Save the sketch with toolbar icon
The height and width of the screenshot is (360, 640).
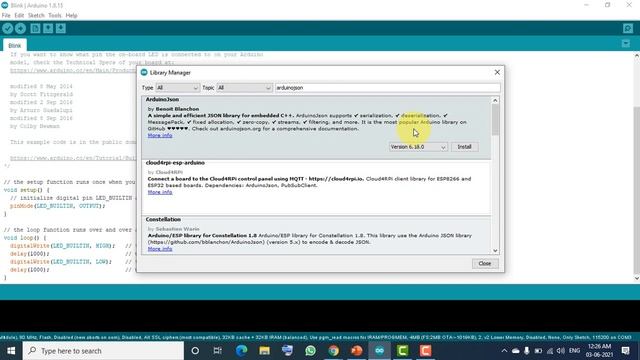pyautogui.click(x=61, y=28)
